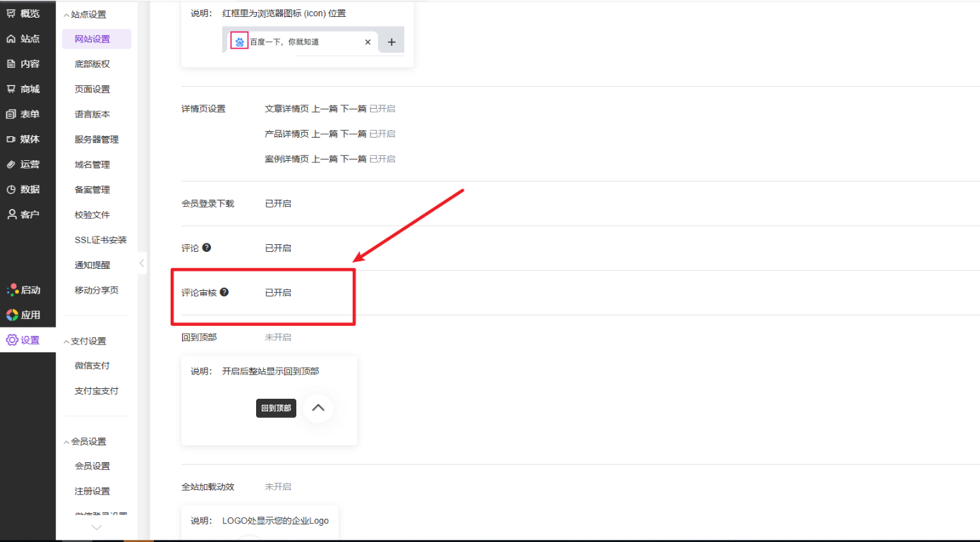Open the 应用 apps icon in the dark sidebar
The image size is (980, 542).
click(x=12, y=315)
